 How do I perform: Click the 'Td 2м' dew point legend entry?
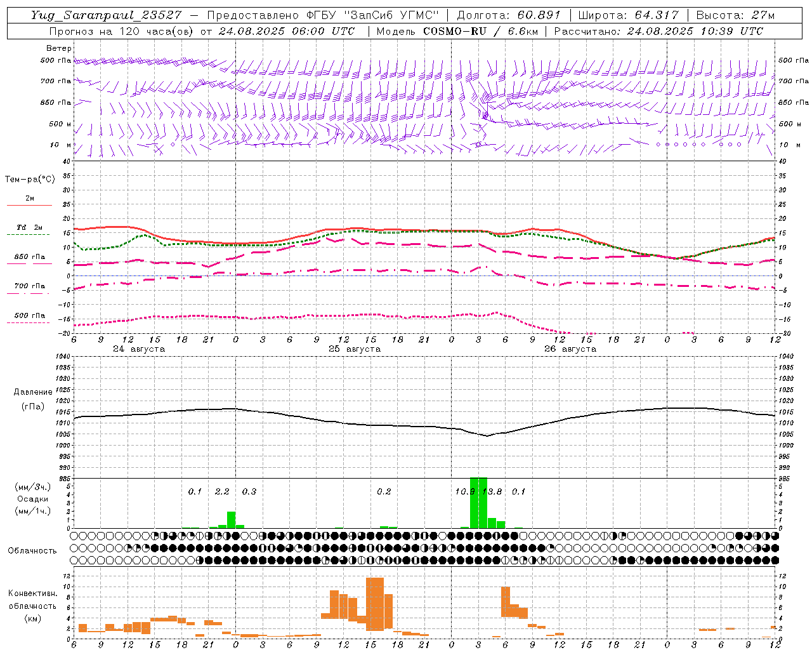(30, 227)
